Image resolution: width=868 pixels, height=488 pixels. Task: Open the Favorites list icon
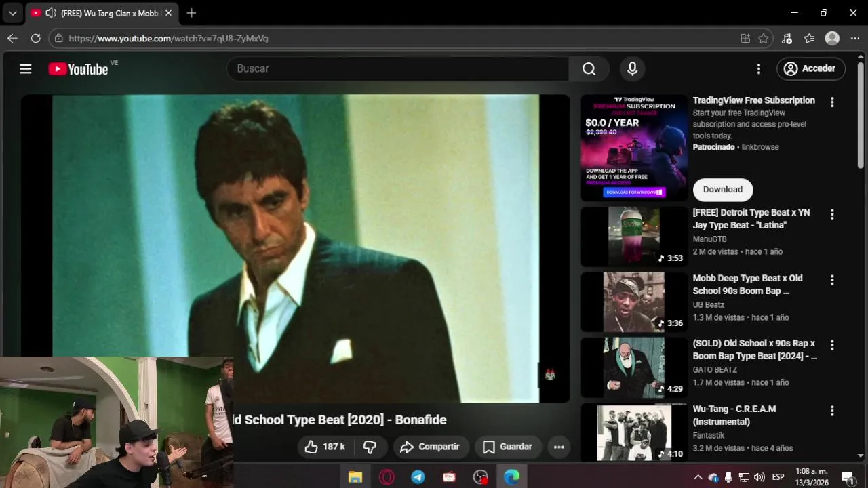[x=809, y=39]
